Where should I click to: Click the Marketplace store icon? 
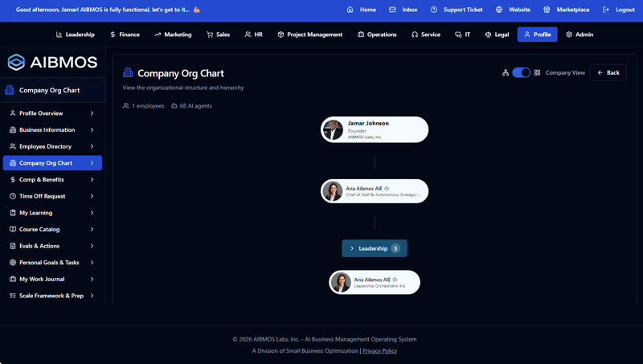click(x=547, y=10)
